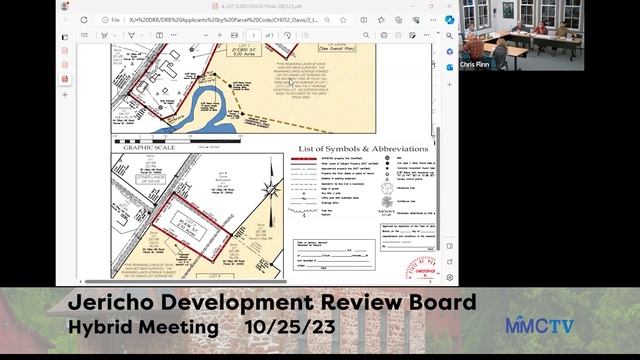Print the PDF document
640x360 pixels.
pos(384,36)
